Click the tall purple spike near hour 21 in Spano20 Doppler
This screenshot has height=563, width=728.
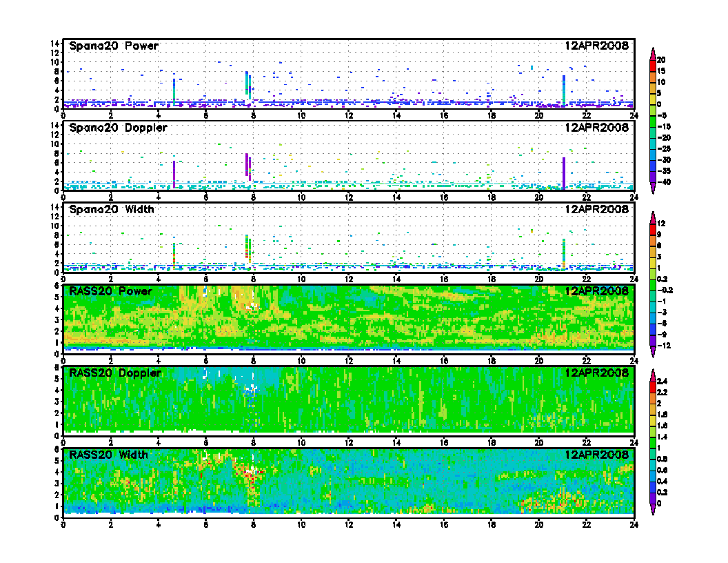(564, 172)
